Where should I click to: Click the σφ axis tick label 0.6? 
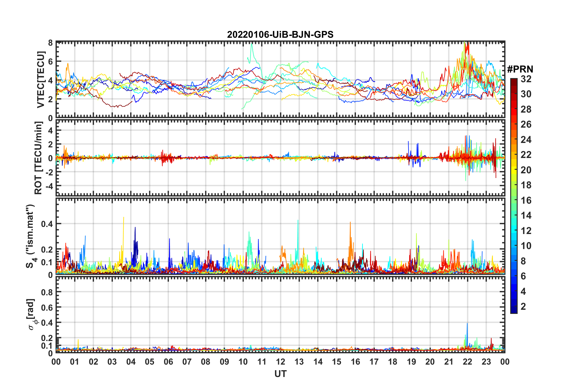[x=47, y=307]
